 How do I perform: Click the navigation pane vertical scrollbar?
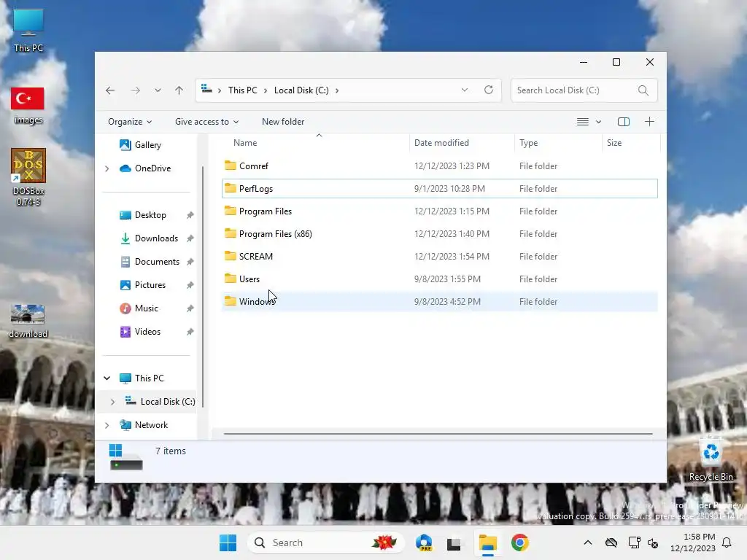[x=203, y=287]
